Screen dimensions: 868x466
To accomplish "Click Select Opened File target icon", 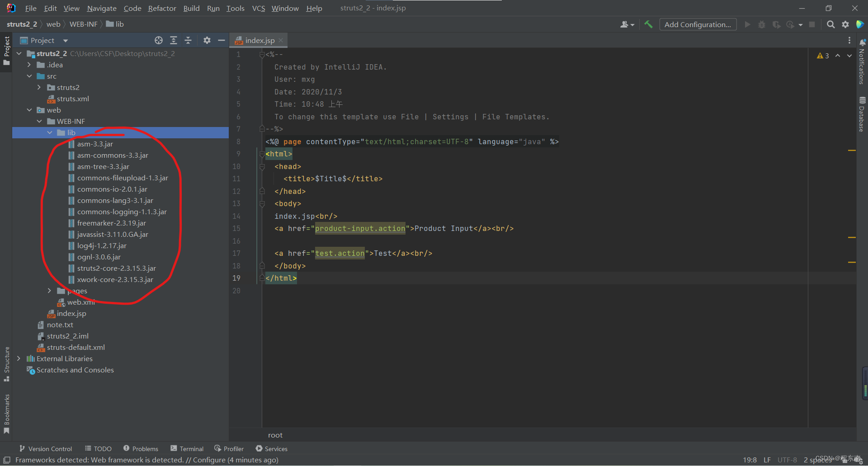I will [x=159, y=40].
